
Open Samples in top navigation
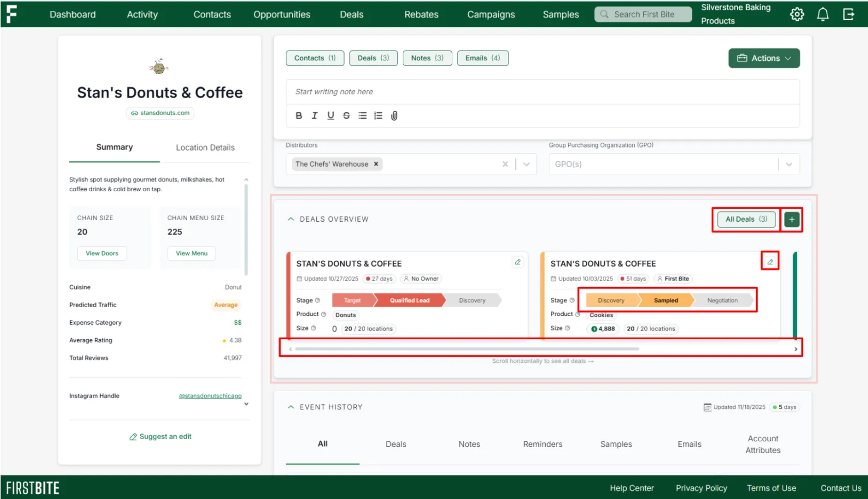[561, 14]
